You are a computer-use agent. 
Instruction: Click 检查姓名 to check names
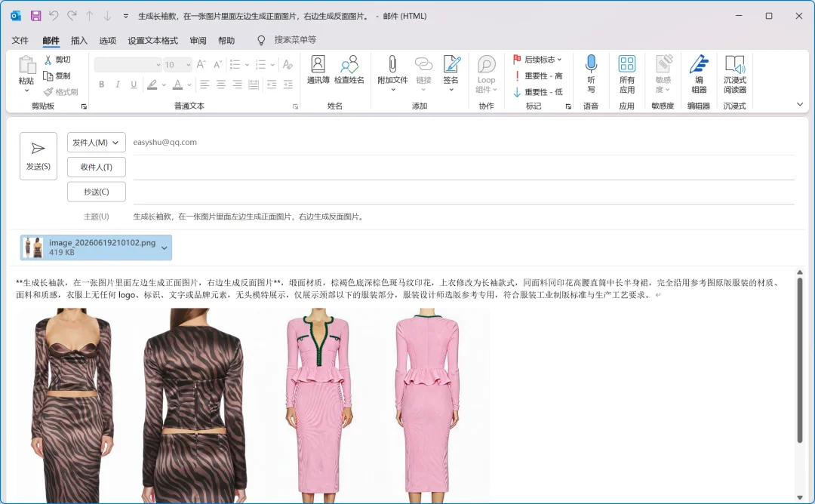pos(349,70)
